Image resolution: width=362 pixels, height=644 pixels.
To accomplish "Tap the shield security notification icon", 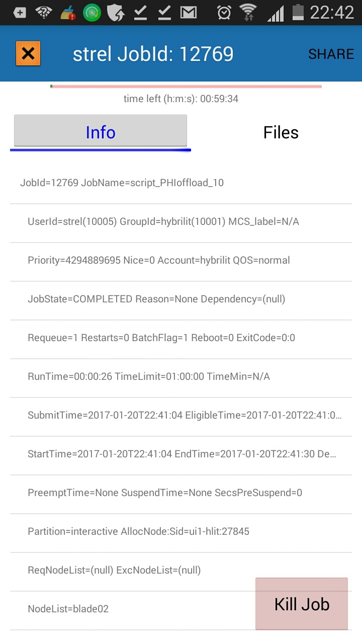I will coord(116,12).
